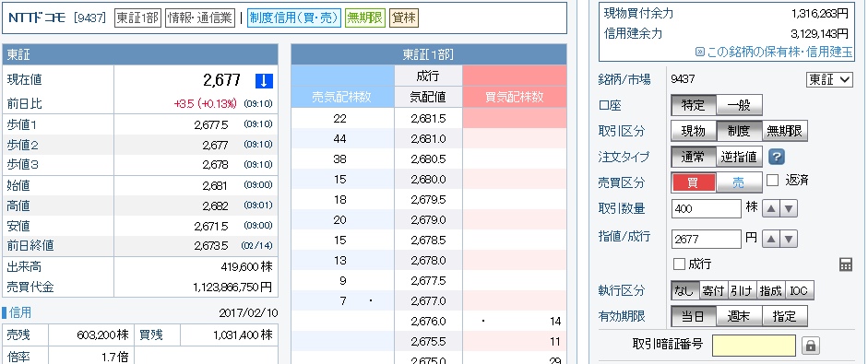Raise 指値 price with the up arrow
868x364 pixels.
tap(770, 239)
